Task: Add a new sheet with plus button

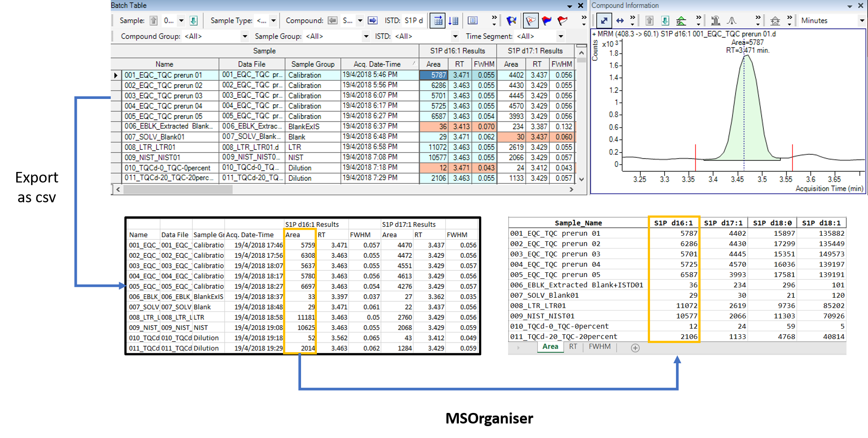Action: pos(635,348)
